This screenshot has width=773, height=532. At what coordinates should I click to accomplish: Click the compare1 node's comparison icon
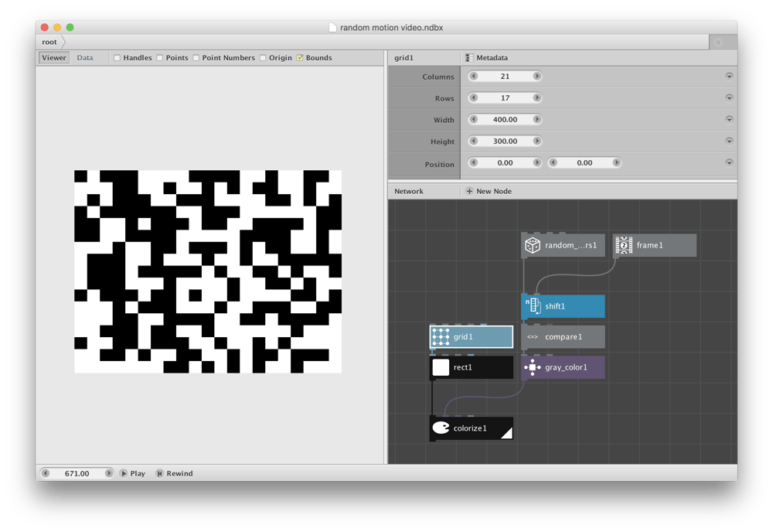533,336
